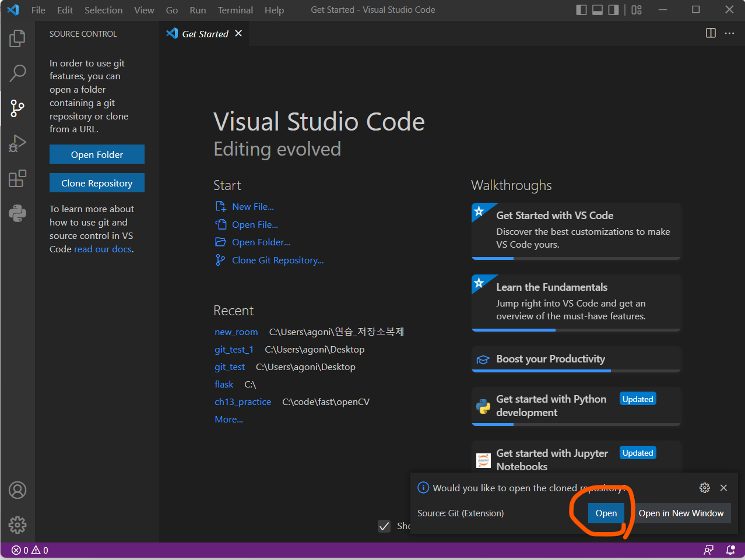Click the New File... link
Viewport: 745px width, 560px height.
pos(253,206)
